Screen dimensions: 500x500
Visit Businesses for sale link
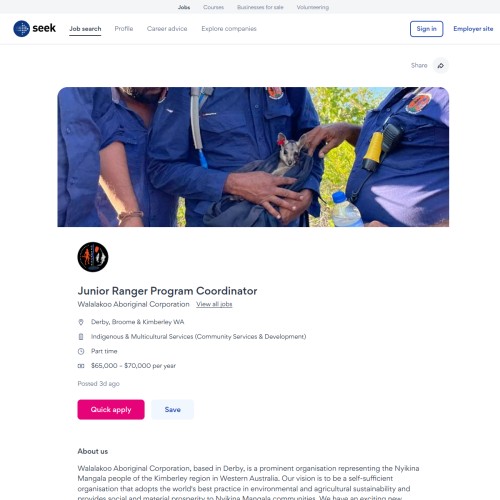point(260,7)
